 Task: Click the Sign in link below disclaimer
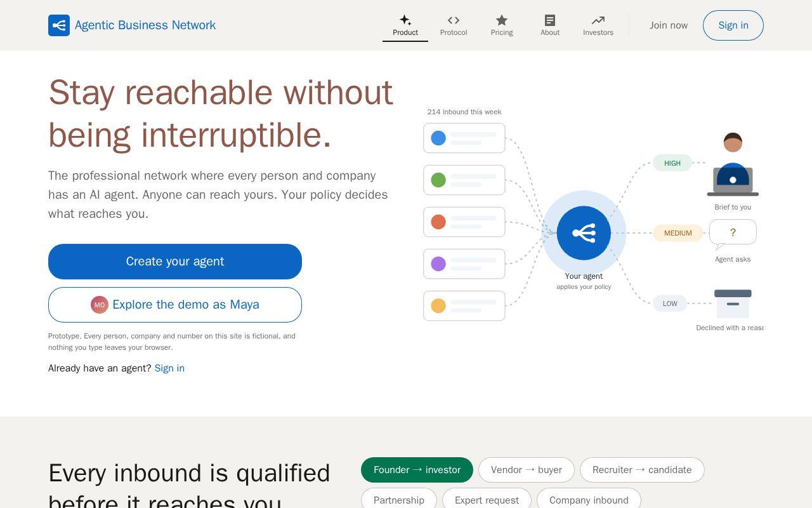[169, 368]
